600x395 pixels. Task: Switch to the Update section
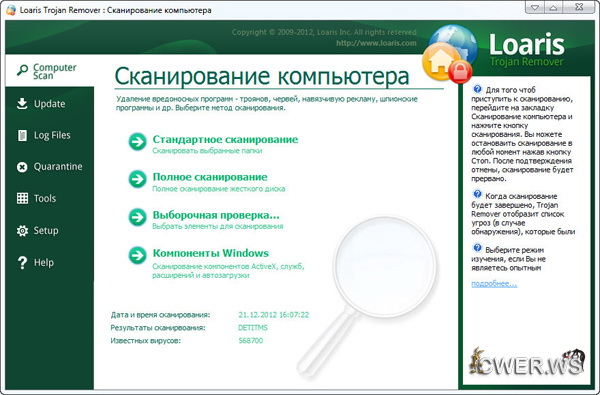tap(50, 104)
